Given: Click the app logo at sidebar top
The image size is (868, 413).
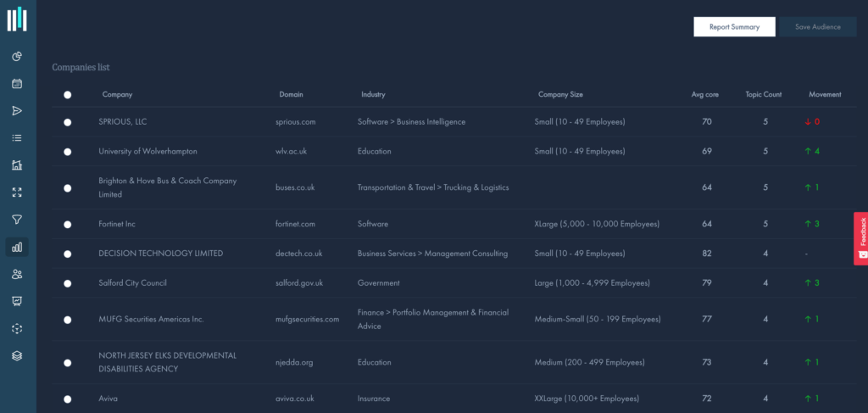Looking at the screenshot, I should click(17, 20).
